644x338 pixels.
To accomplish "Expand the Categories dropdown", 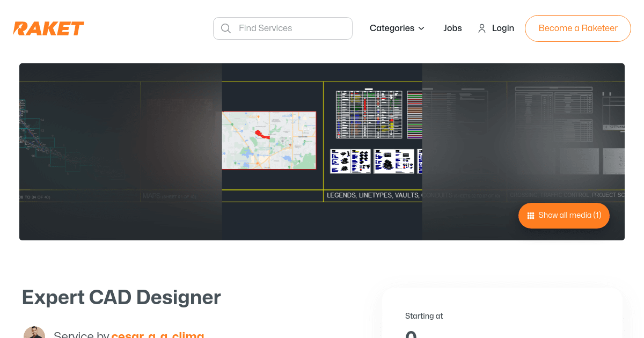I will pos(392,28).
